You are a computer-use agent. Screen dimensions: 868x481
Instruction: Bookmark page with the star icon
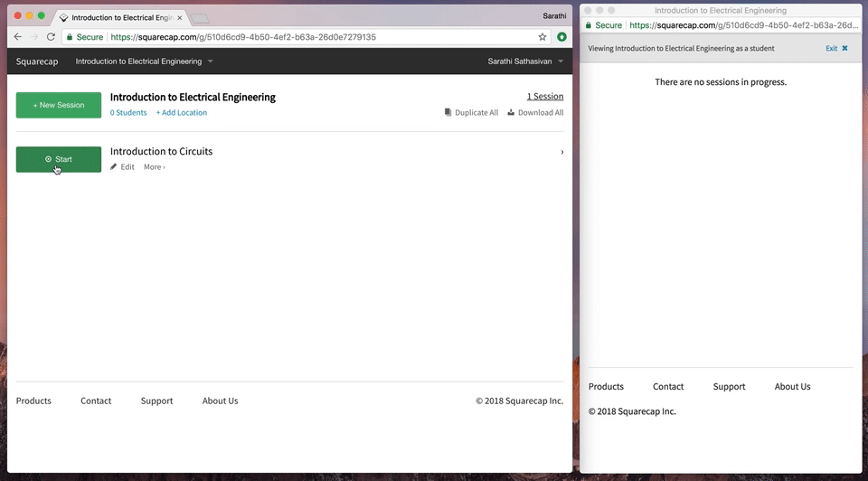pyautogui.click(x=542, y=37)
